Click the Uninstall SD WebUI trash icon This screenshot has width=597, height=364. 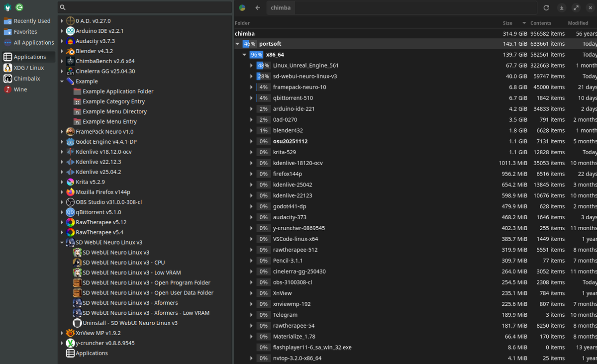pos(77,323)
